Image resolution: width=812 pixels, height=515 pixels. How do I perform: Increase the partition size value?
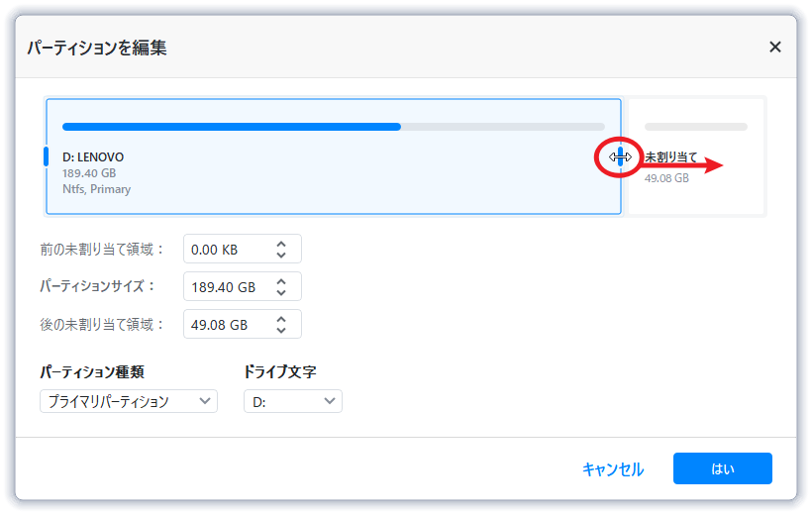[281, 281]
